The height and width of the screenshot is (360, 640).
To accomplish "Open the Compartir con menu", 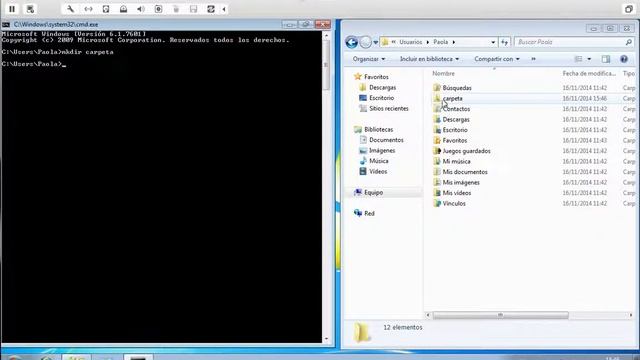I will click(497, 59).
